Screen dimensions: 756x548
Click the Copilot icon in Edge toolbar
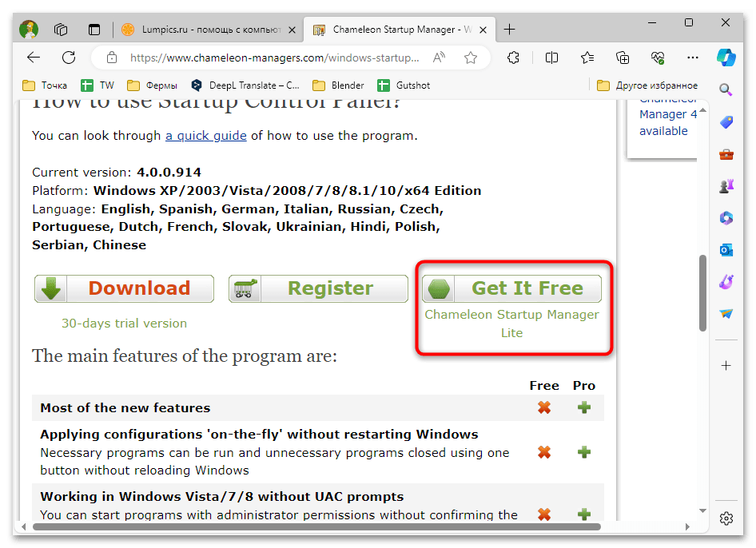coord(726,58)
